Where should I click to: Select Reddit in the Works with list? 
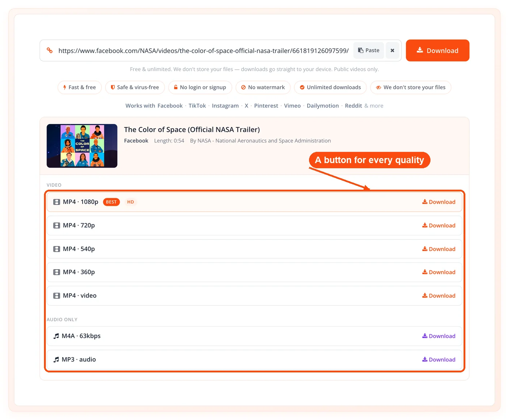[x=353, y=106]
